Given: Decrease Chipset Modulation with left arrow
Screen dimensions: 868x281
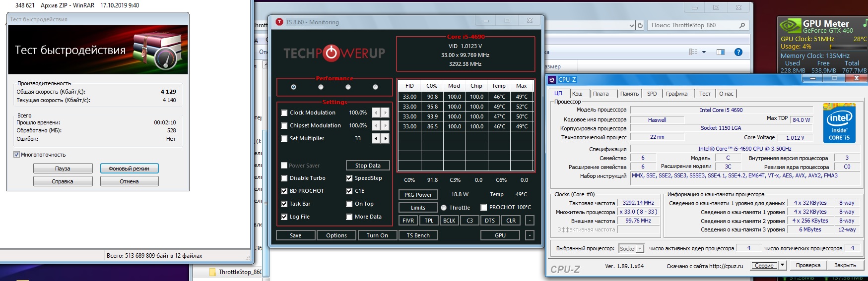Looking at the screenshot, I should pyautogui.click(x=376, y=125).
